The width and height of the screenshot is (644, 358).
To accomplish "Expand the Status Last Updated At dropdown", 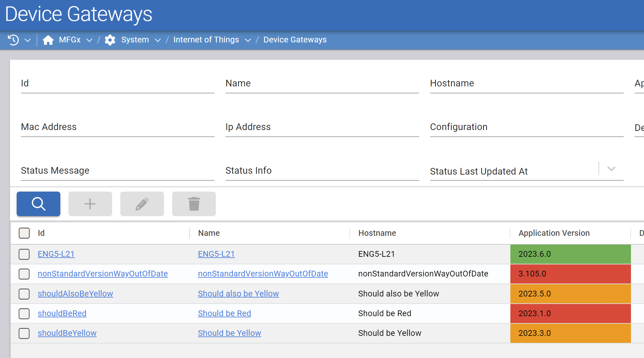I will point(611,169).
